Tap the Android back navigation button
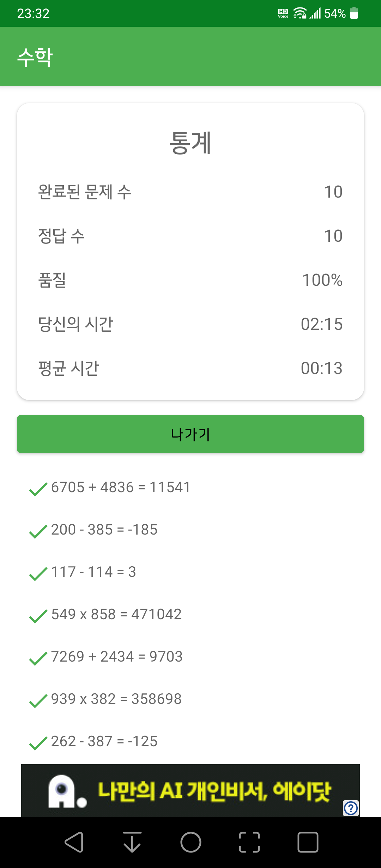This screenshot has height=868, width=381. coord(74,842)
